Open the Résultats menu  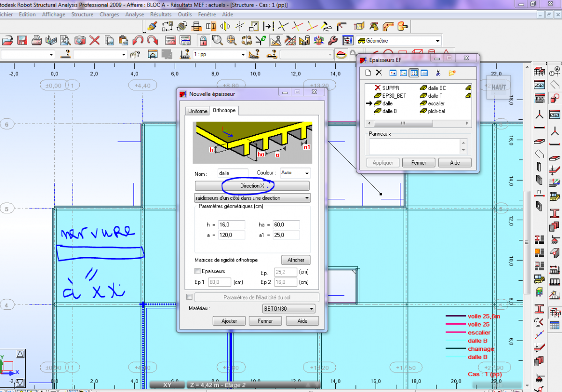[161, 15]
